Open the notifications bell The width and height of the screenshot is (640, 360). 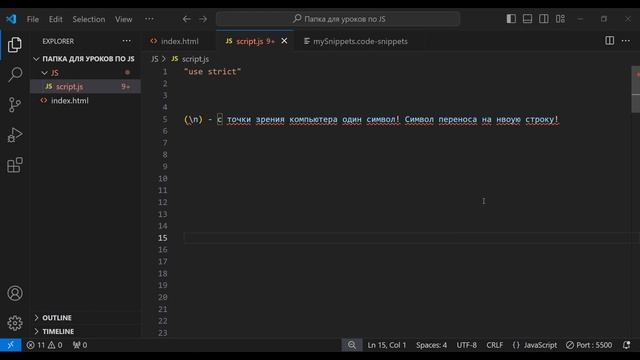coord(627,345)
